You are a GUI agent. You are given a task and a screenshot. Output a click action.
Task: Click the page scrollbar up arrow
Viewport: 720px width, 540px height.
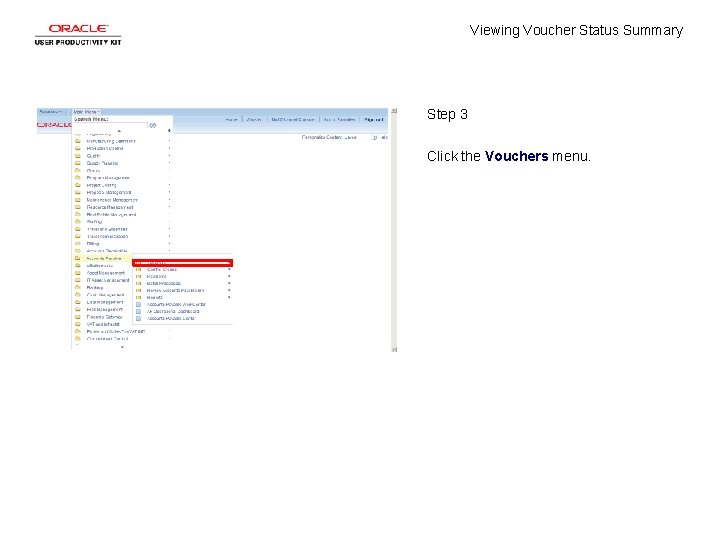[x=394, y=111]
